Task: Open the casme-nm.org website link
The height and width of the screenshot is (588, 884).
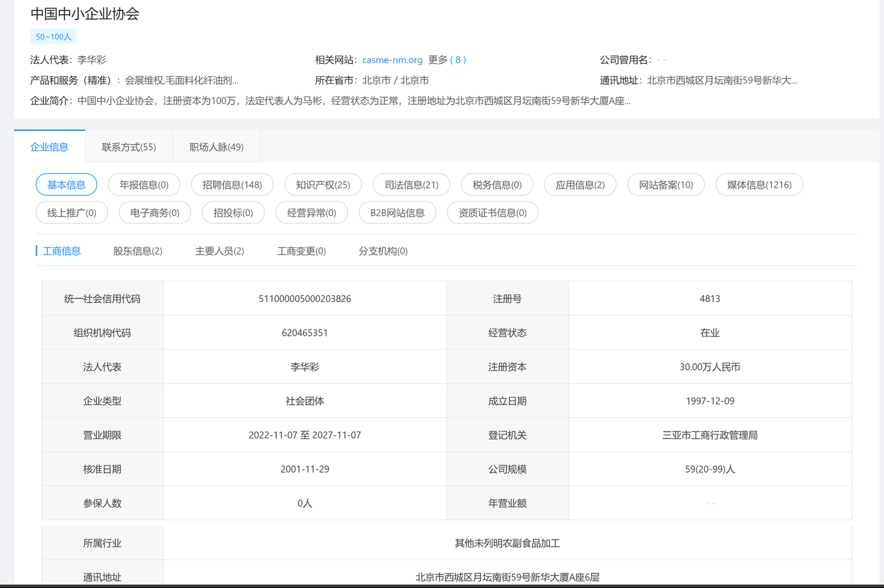Action: tap(392, 60)
